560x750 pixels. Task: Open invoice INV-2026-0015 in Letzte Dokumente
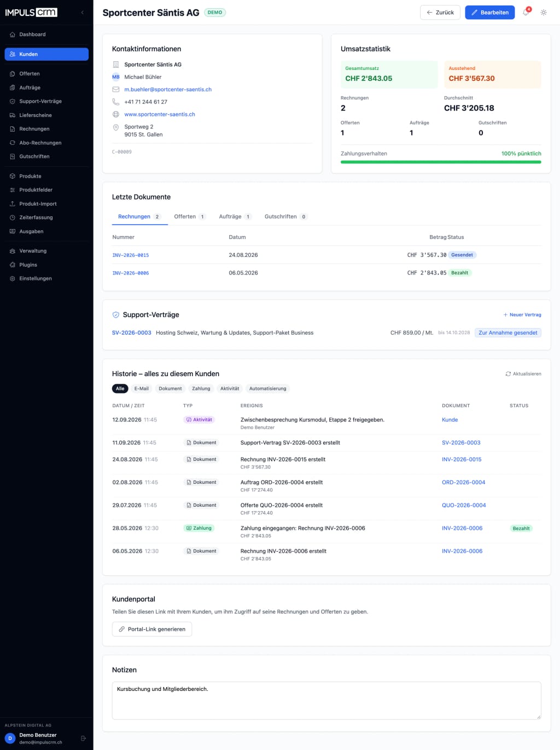pyautogui.click(x=131, y=255)
